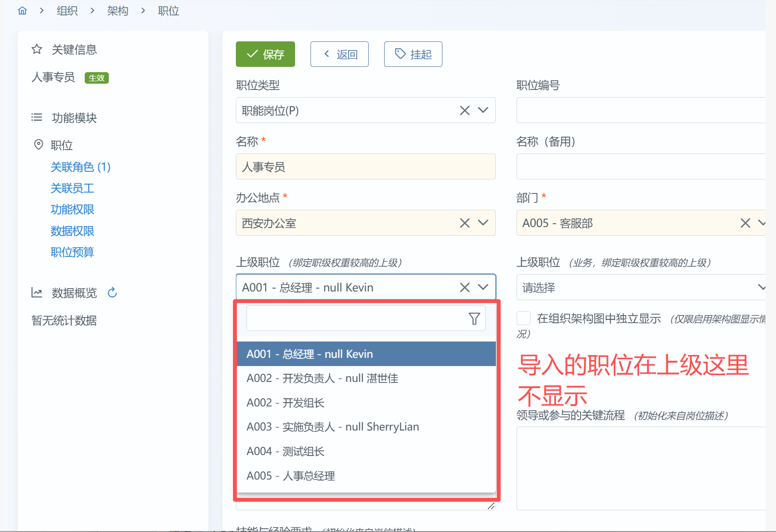The width and height of the screenshot is (776, 532).
Task: Click the filter funnel icon in dropdown search
Action: coord(474,318)
